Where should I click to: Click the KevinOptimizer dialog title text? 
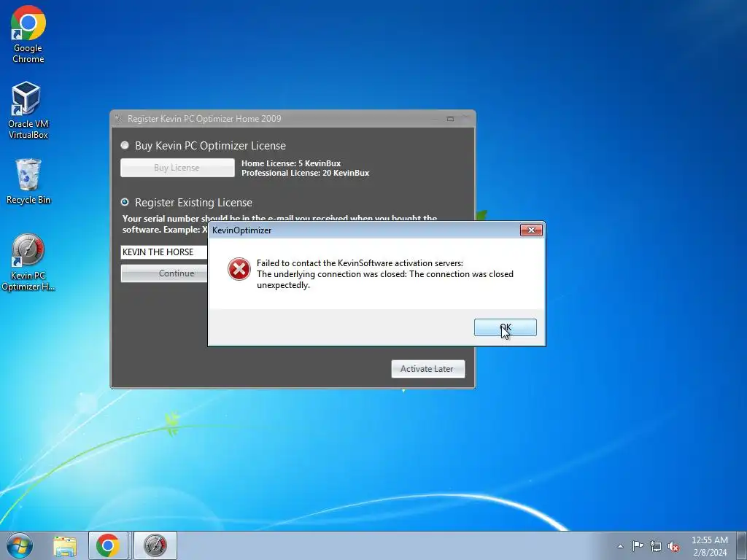[241, 230]
